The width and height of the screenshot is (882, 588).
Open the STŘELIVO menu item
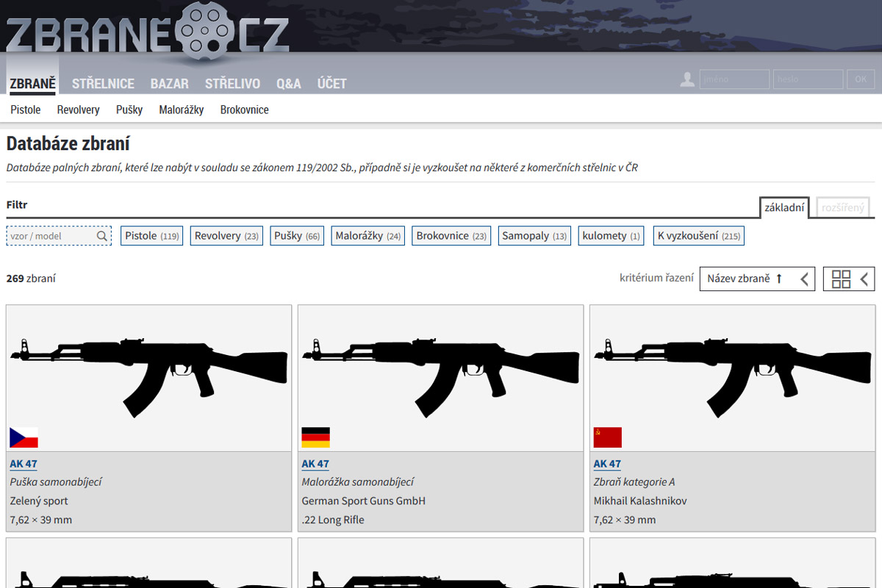232,84
